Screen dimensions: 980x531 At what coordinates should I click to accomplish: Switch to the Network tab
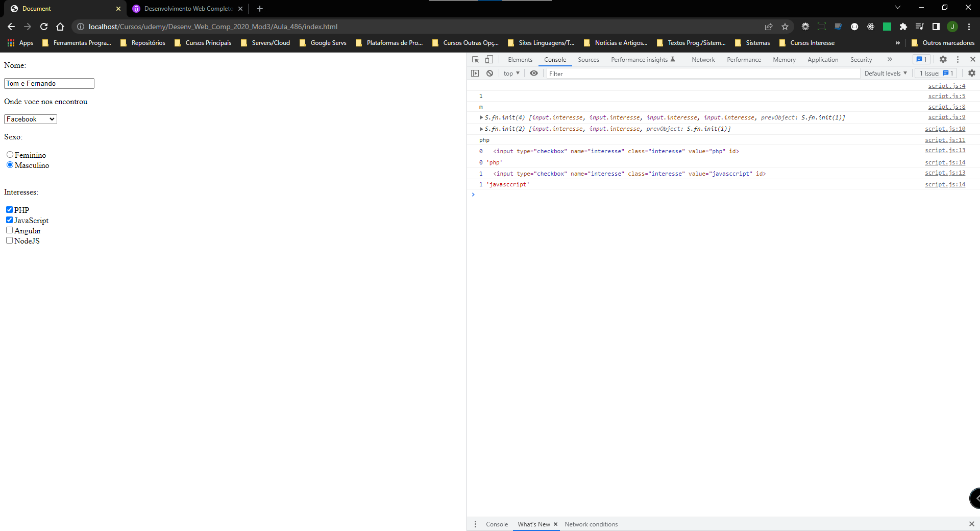(x=703, y=60)
